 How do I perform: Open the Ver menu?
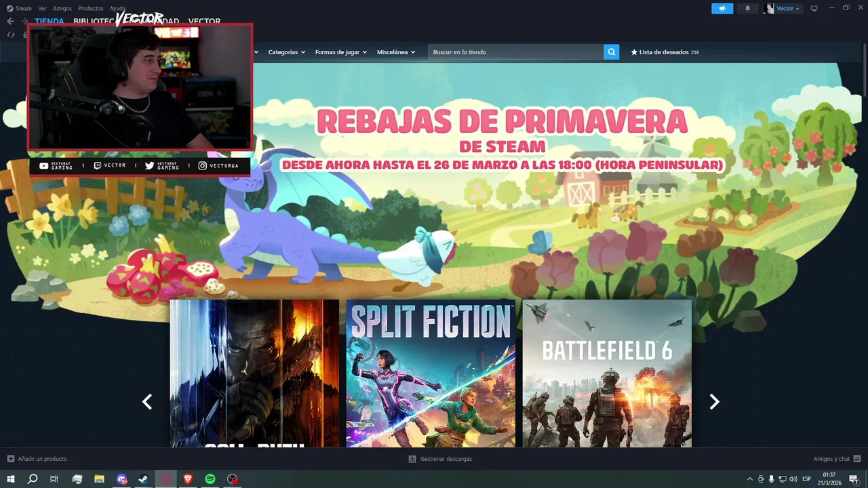pyautogui.click(x=42, y=8)
